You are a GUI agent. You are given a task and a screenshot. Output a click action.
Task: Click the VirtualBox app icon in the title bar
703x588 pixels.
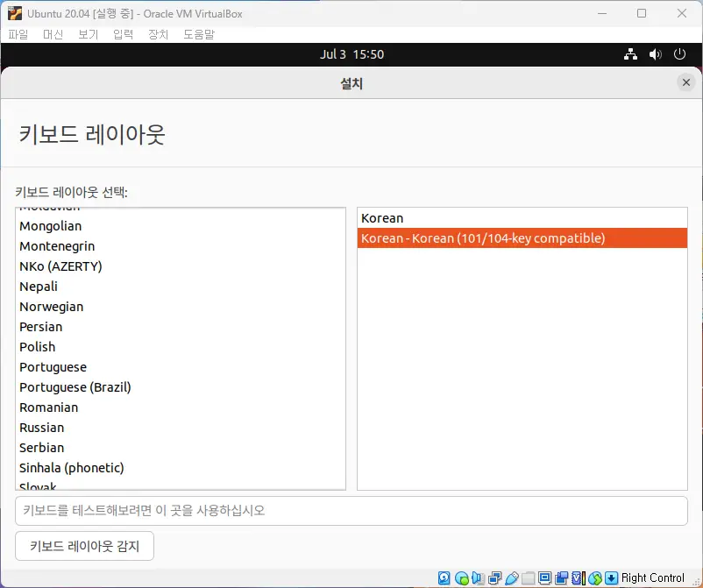15,13
